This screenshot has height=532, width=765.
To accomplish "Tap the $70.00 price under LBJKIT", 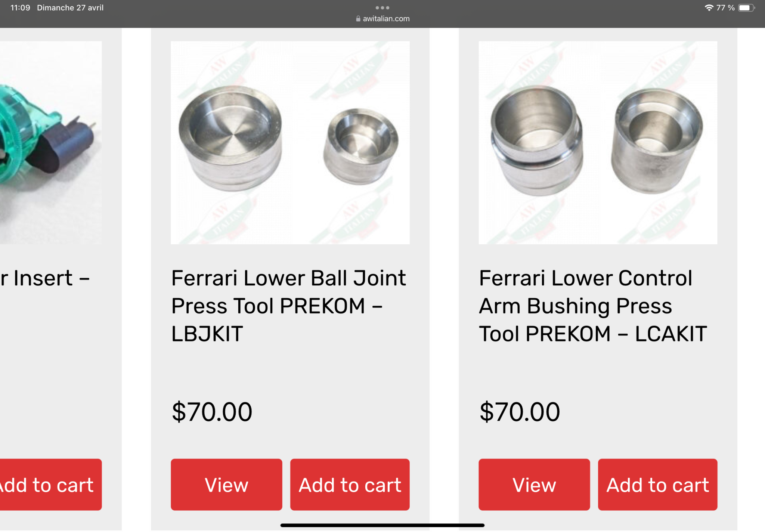I will tap(212, 412).
